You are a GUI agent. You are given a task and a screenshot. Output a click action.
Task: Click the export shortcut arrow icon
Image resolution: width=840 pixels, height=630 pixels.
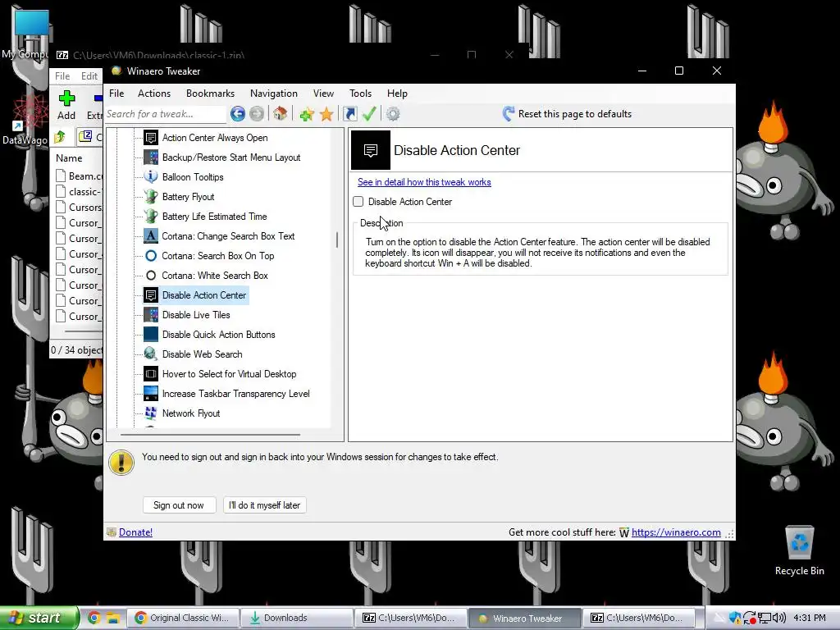[x=349, y=114]
